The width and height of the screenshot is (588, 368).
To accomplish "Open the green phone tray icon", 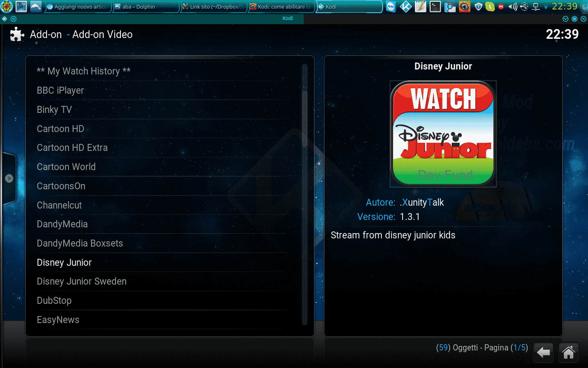I will (x=490, y=7).
